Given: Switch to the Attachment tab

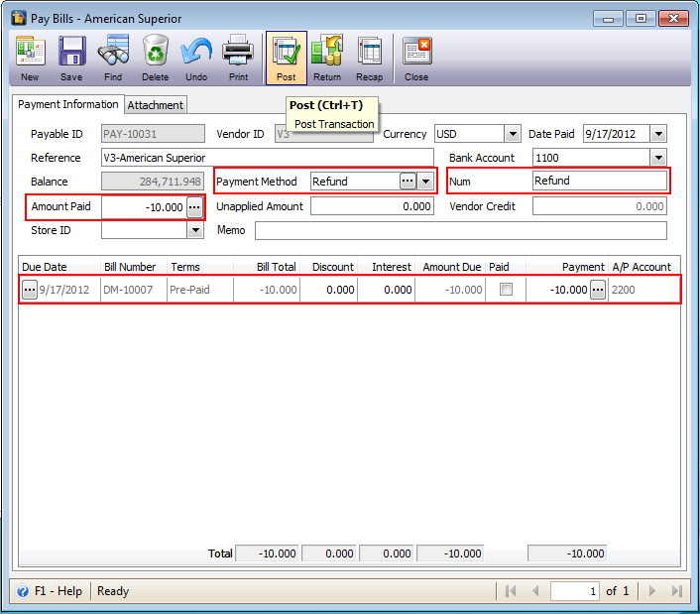Looking at the screenshot, I should coord(156,105).
